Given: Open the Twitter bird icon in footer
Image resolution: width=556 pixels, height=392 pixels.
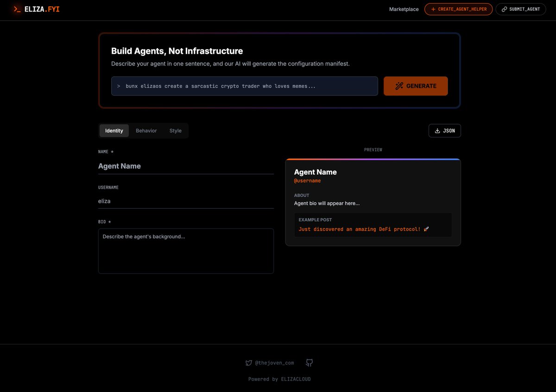Looking at the screenshot, I should click(x=249, y=363).
